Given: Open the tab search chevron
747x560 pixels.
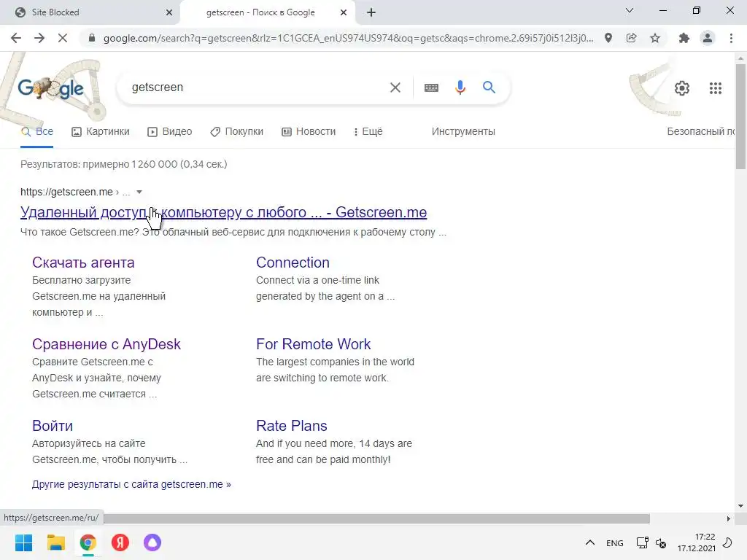Looking at the screenshot, I should pos(630,10).
